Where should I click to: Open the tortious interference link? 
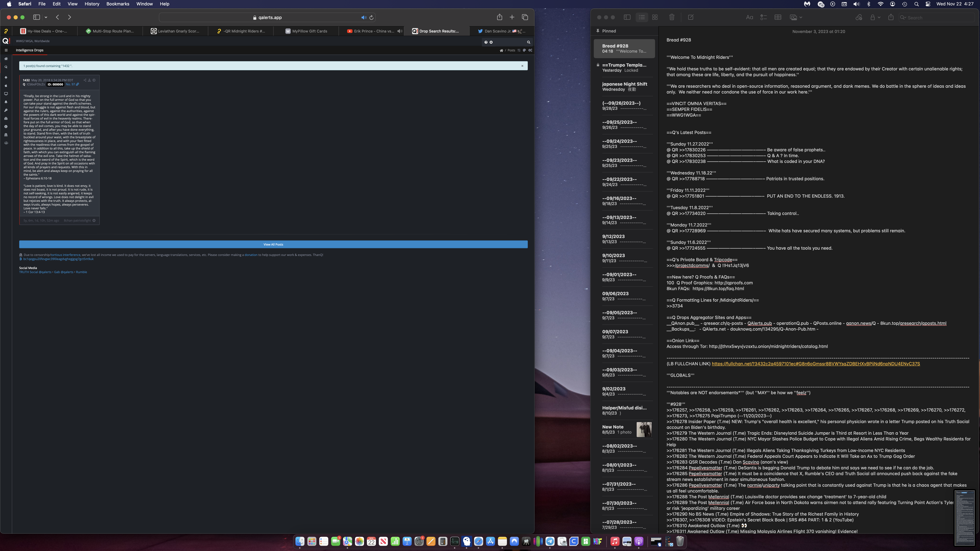(x=66, y=255)
